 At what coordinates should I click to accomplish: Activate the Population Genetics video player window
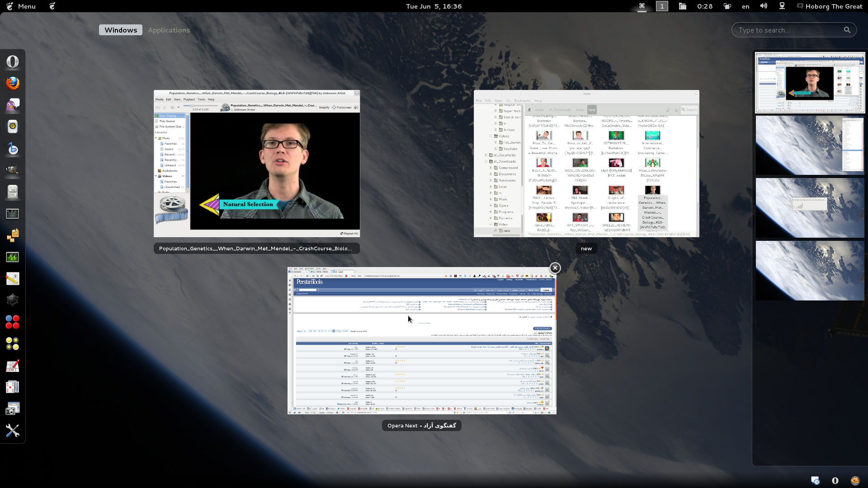point(257,164)
